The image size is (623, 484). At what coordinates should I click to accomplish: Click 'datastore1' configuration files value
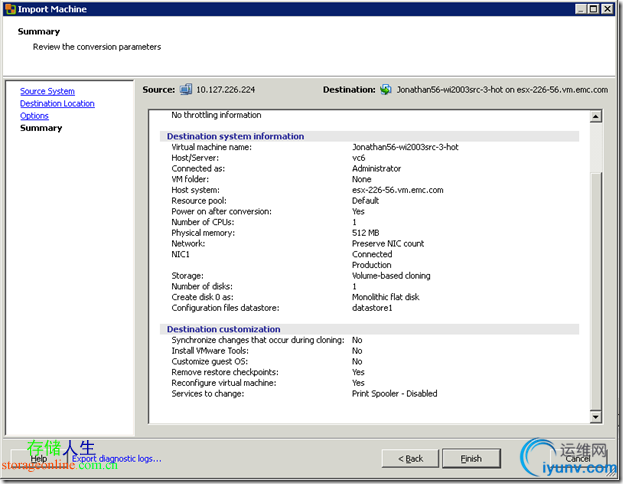click(372, 308)
